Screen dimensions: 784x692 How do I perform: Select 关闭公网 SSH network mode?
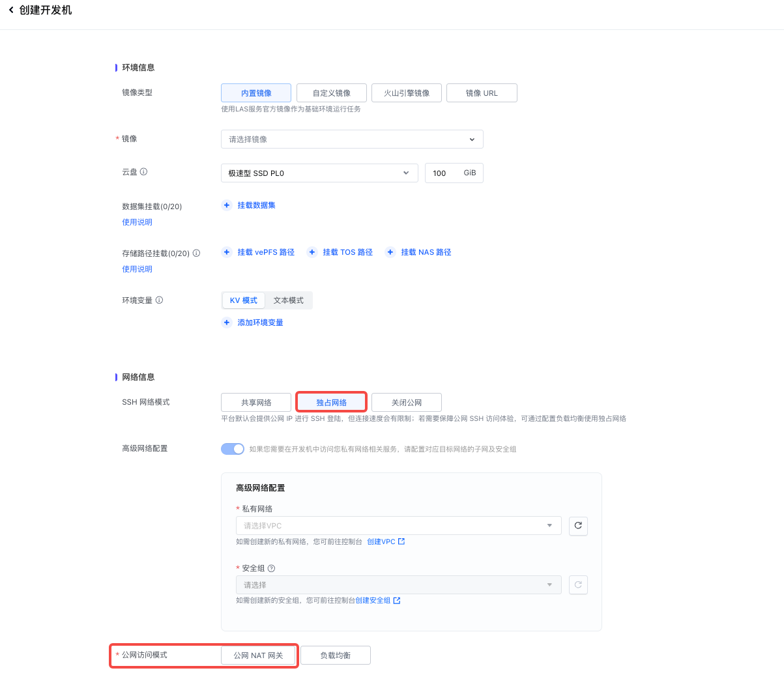406,403
